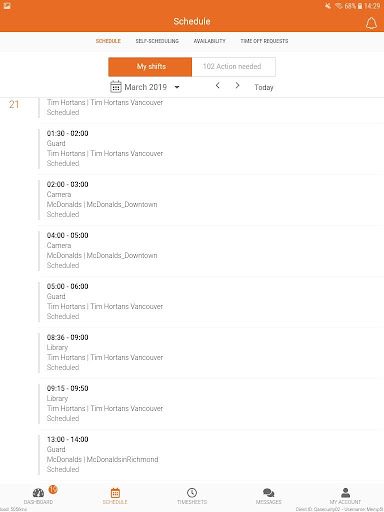The width and height of the screenshot is (384, 512).
Task: Open My Account person icon
Action: [346, 492]
